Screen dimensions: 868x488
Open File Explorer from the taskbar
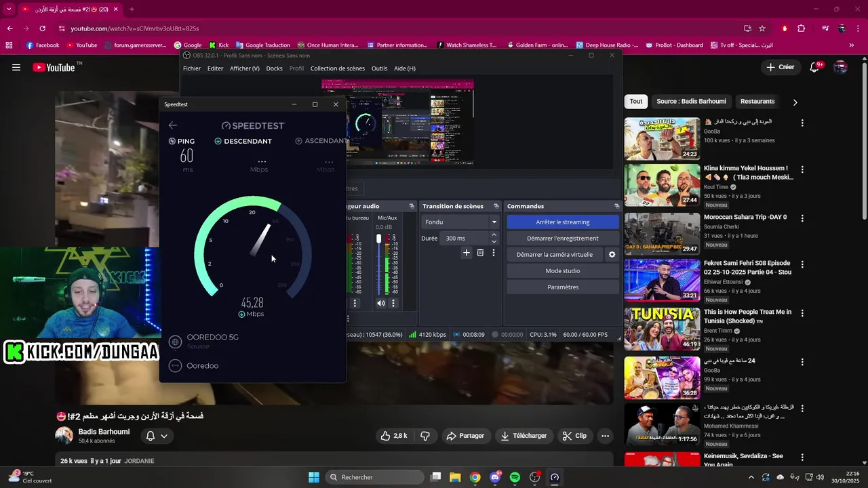[455, 477]
